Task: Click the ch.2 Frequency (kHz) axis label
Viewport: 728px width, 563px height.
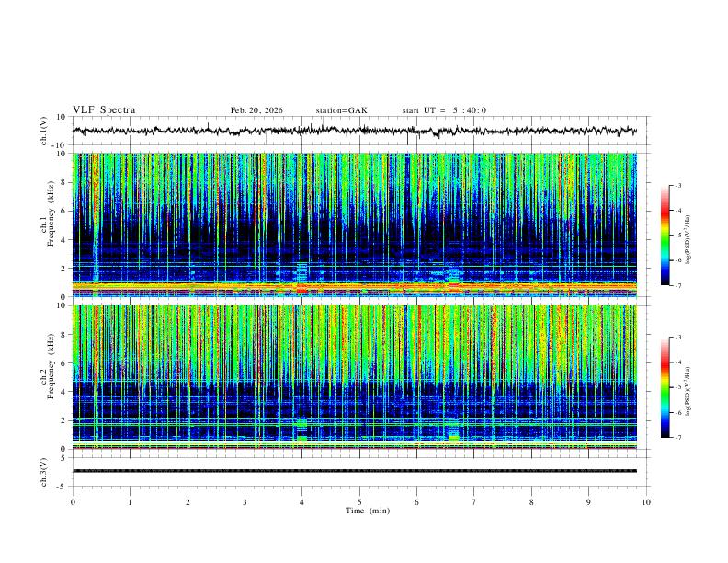Action: (48, 366)
